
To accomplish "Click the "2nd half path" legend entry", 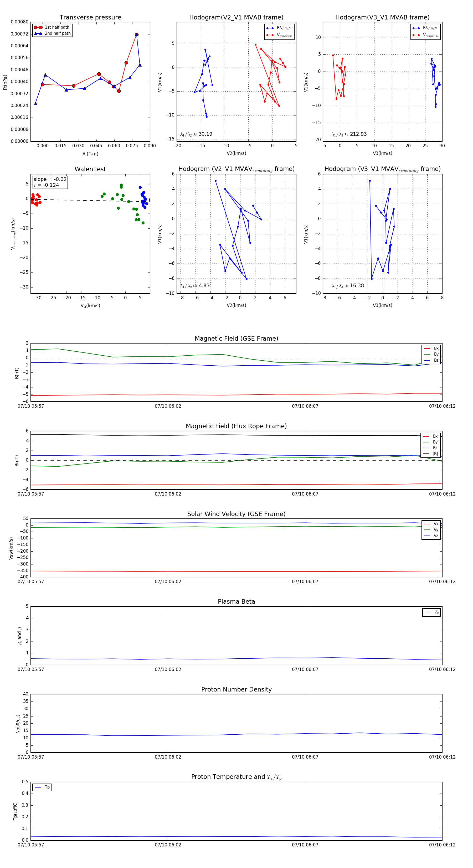I will pyautogui.click(x=52, y=33).
